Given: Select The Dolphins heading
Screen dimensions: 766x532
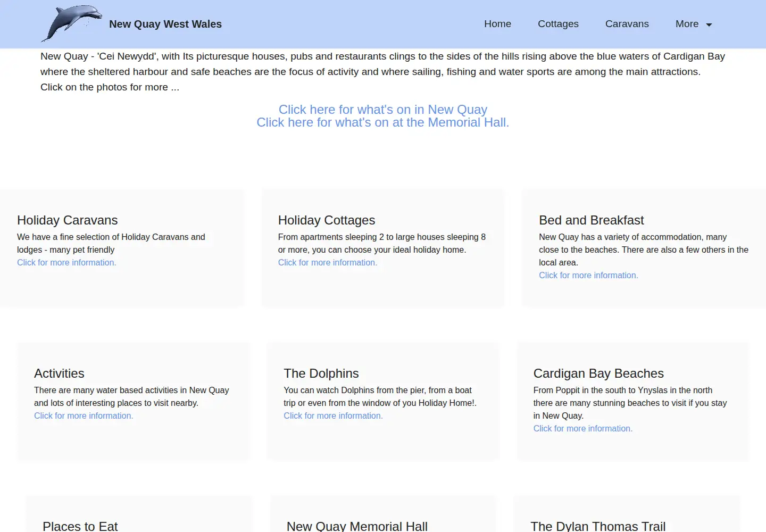Looking at the screenshot, I should [x=321, y=373].
